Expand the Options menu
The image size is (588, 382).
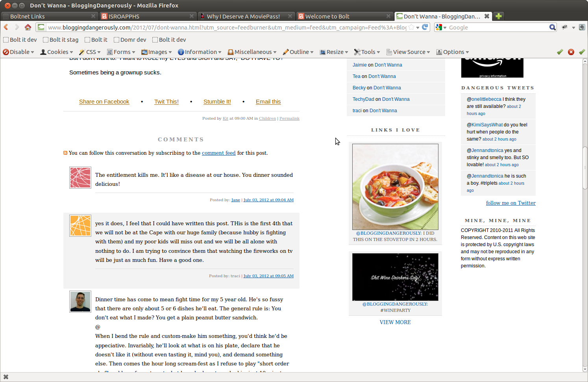click(453, 52)
